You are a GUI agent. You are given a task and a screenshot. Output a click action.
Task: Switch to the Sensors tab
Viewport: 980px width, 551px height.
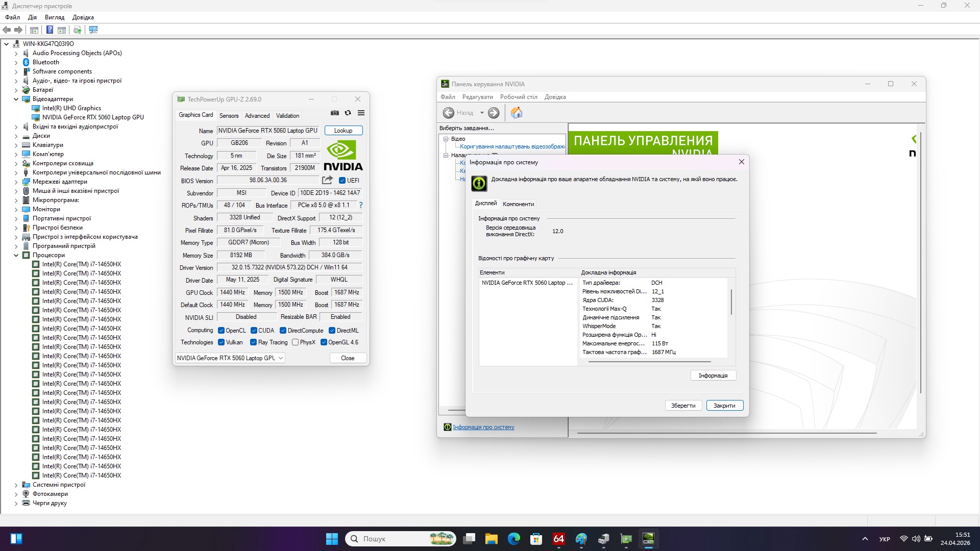click(229, 116)
